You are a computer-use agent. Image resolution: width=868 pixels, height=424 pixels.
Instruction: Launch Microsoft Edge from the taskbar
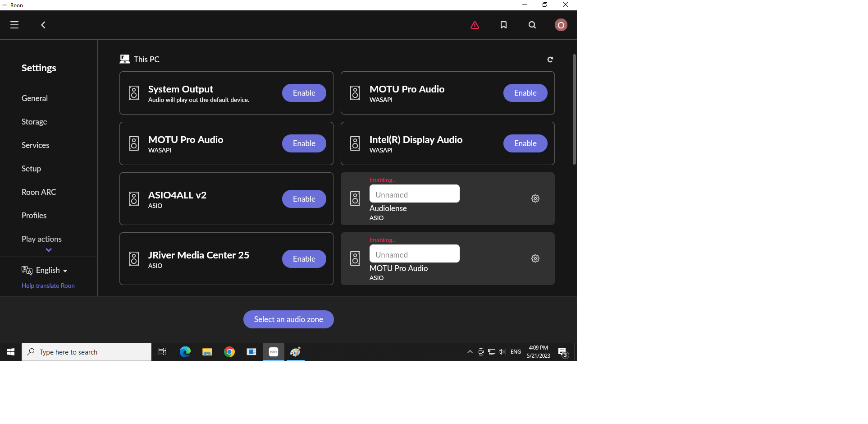(x=185, y=352)
